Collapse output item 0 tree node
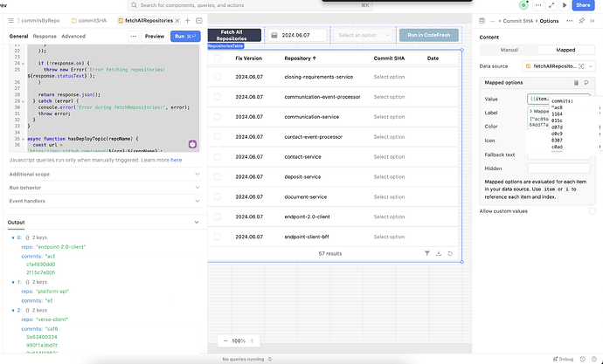 [13, 237]
